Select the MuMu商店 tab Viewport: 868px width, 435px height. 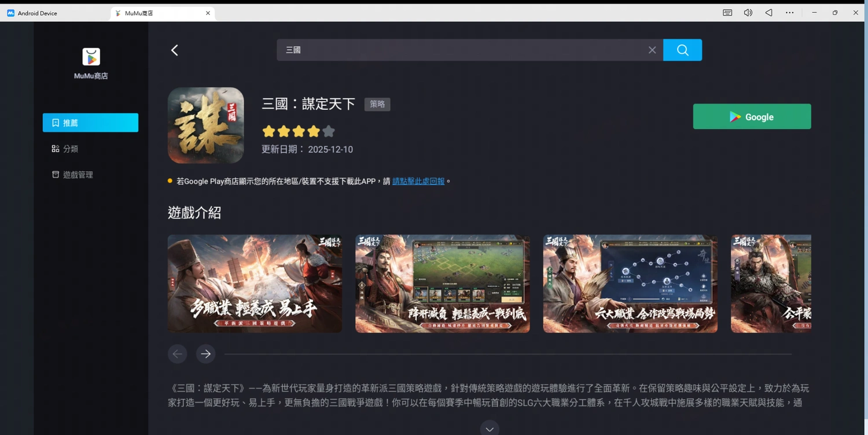(x=139, y=13)
